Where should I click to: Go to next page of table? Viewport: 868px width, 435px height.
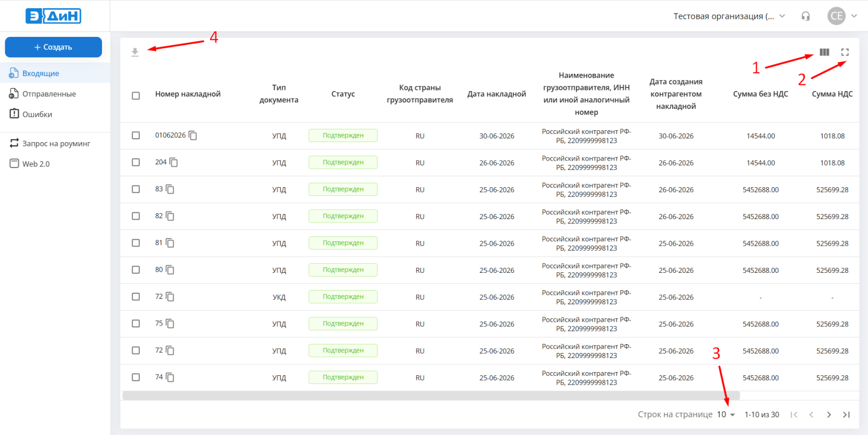pos(828,414)
